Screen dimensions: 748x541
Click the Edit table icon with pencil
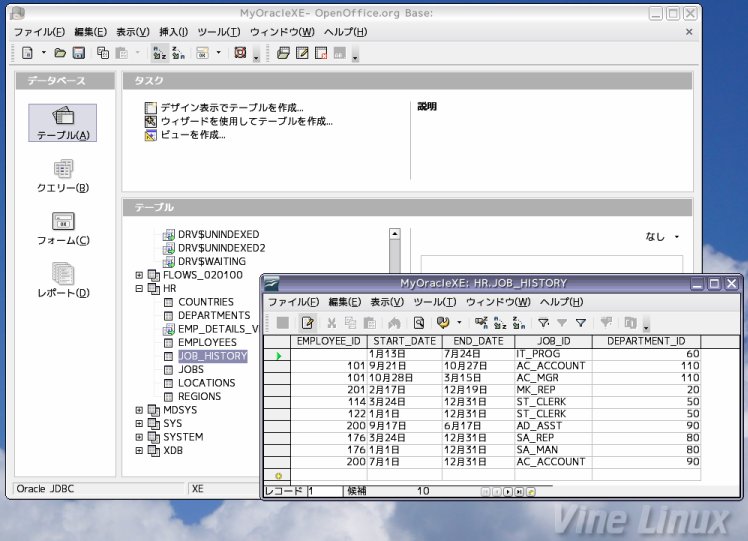[302, 53]
